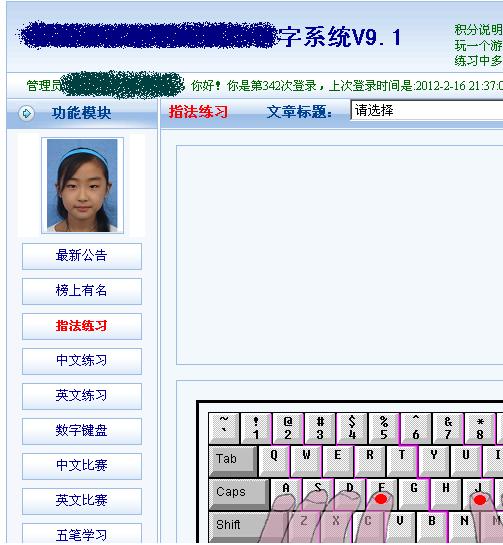Click the 你是第342次登录 login message
This screenshot has width=503, height=545.
tap(271, 86)
